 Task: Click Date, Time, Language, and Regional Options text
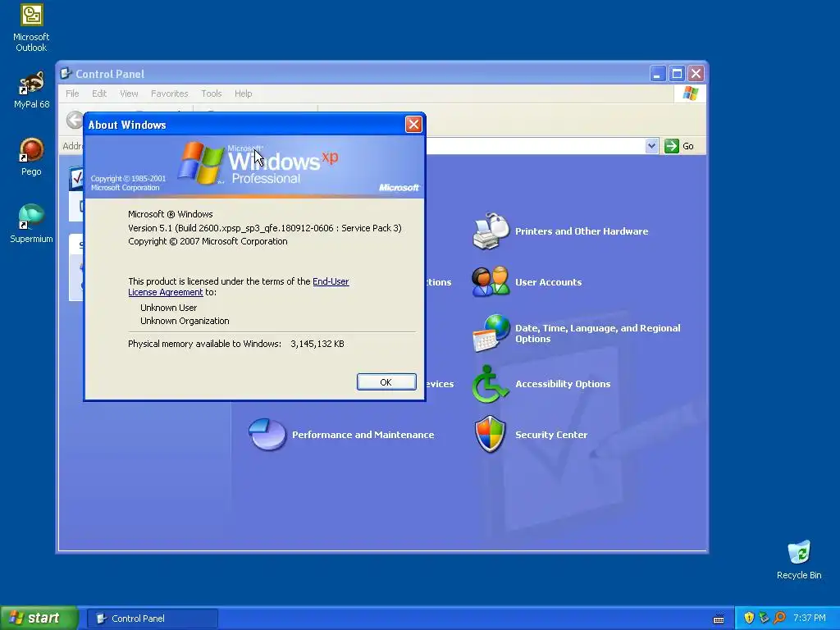pyautogui.click(x=597, y=333)
